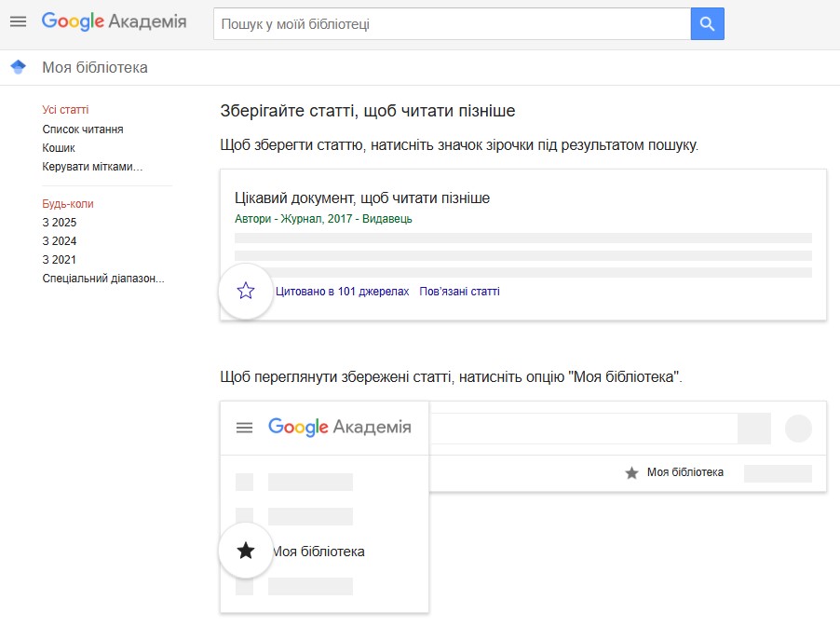Filter articles З 2024
840x627 pixels.
(60, 241)
